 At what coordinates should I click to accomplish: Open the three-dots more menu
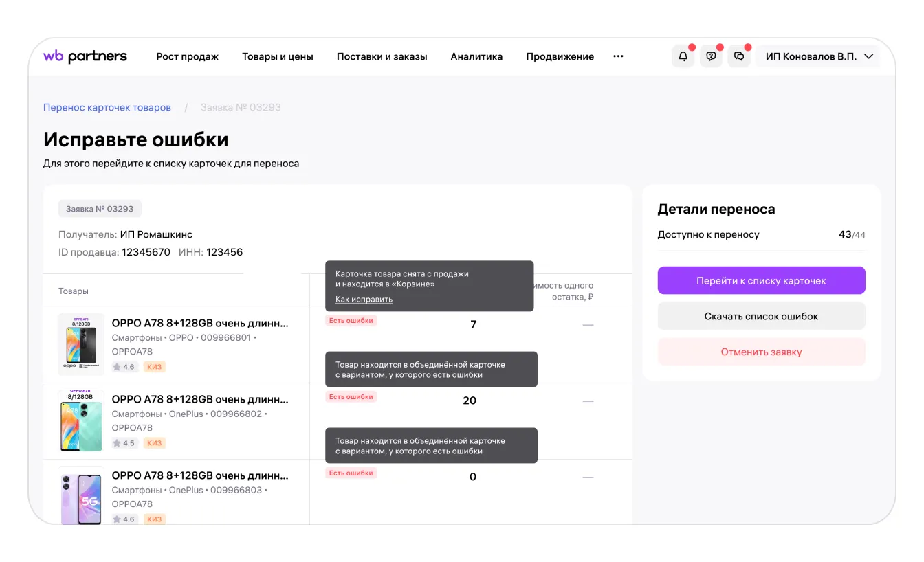618,56
